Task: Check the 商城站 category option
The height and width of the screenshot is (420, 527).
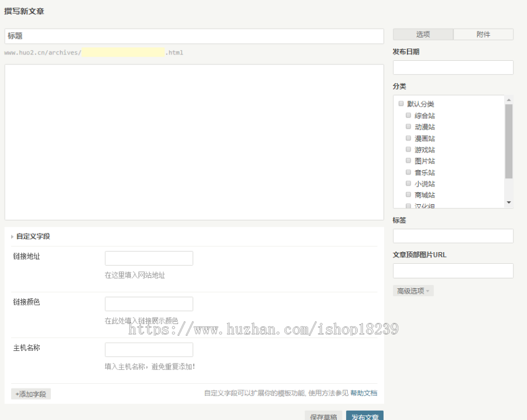Action: click(409, 194)
